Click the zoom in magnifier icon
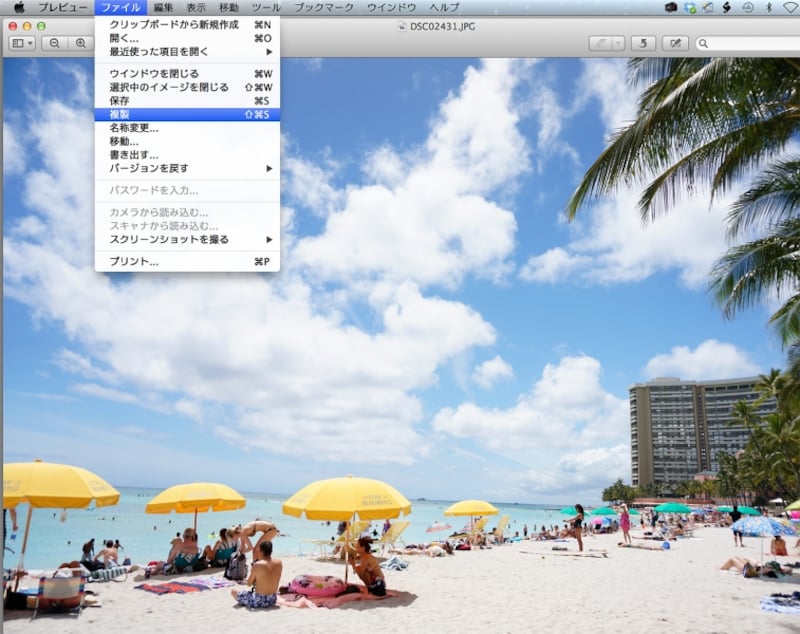 tap(79, 43)
